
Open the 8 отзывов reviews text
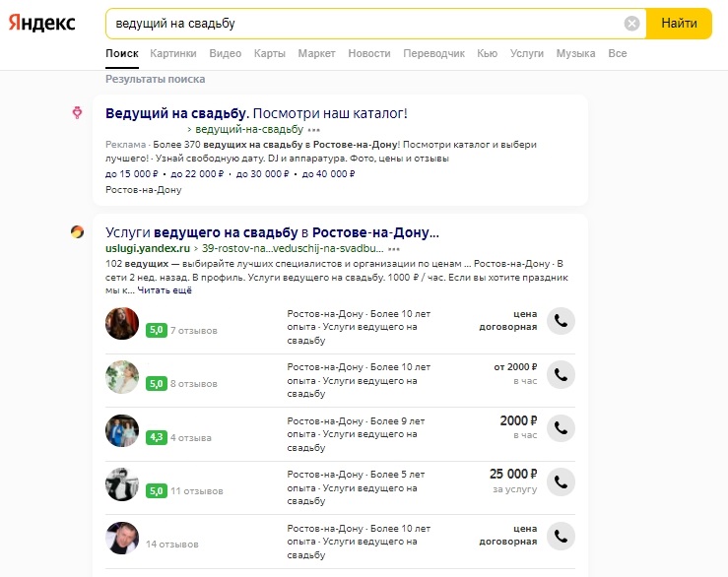tap(194, 384)
